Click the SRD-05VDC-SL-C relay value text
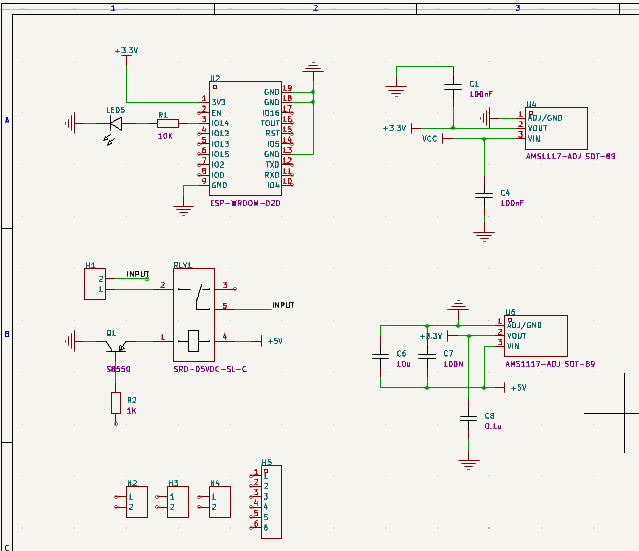Screen dimensions: 639x551 (210, 369)
